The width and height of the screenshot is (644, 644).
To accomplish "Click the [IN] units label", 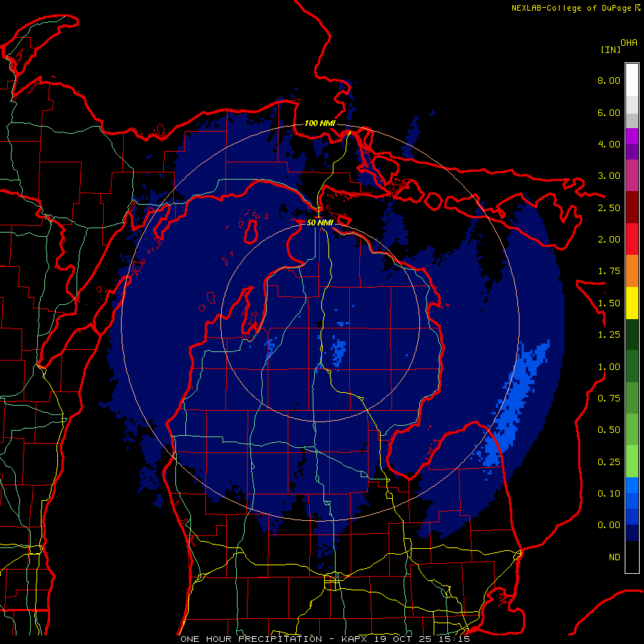I will (610, 49).
